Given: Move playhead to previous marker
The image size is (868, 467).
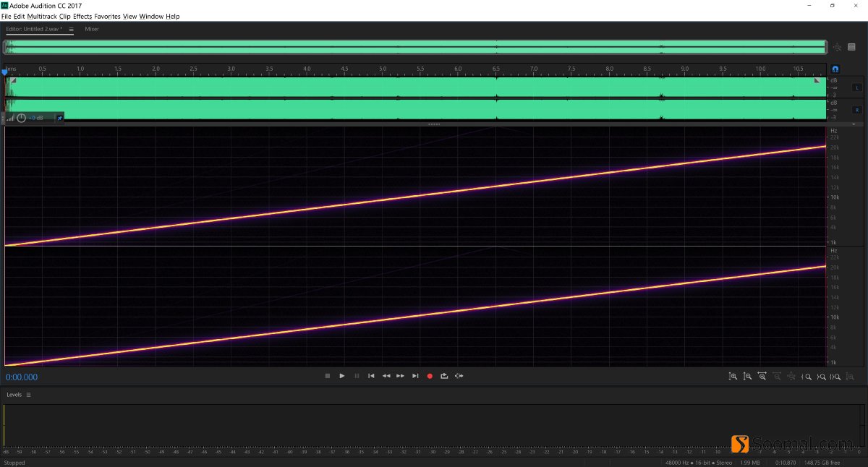Looking at the screenshot, I should [371, 376].
